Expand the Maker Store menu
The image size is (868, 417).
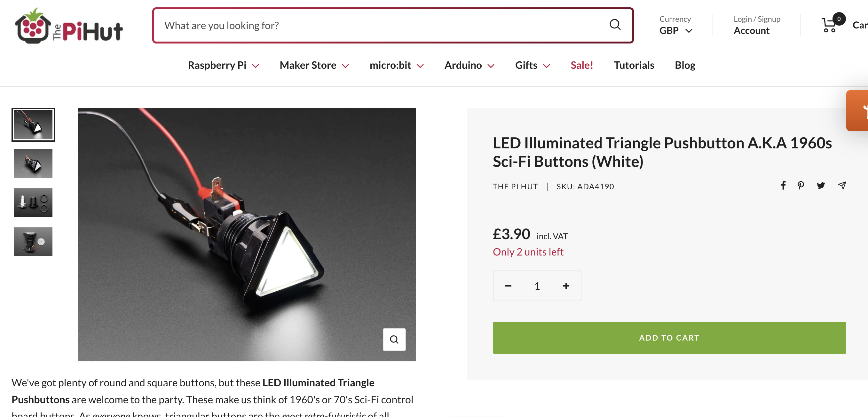pyautogui.click(x=314, y=65)
